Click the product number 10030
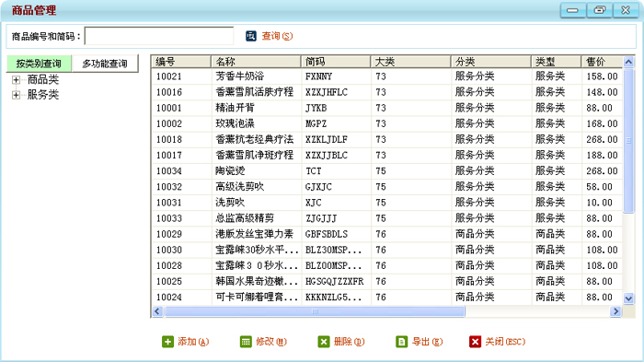 pyautogui.click(x=168, y=251)
